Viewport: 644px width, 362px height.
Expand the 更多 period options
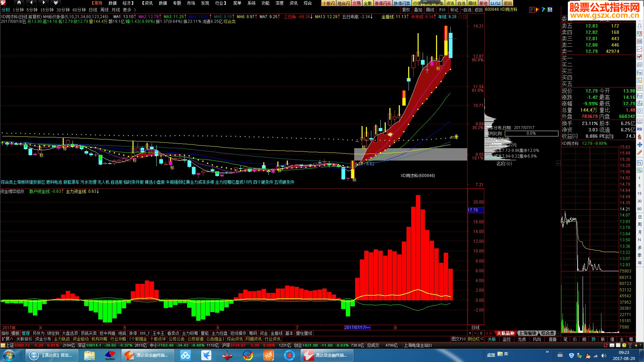pyautogui.click(x=129, y=10)
